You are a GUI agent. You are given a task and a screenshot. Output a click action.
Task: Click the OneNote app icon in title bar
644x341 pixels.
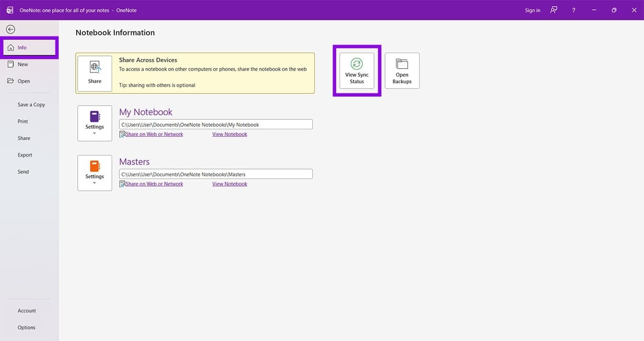tap(10, 10)
